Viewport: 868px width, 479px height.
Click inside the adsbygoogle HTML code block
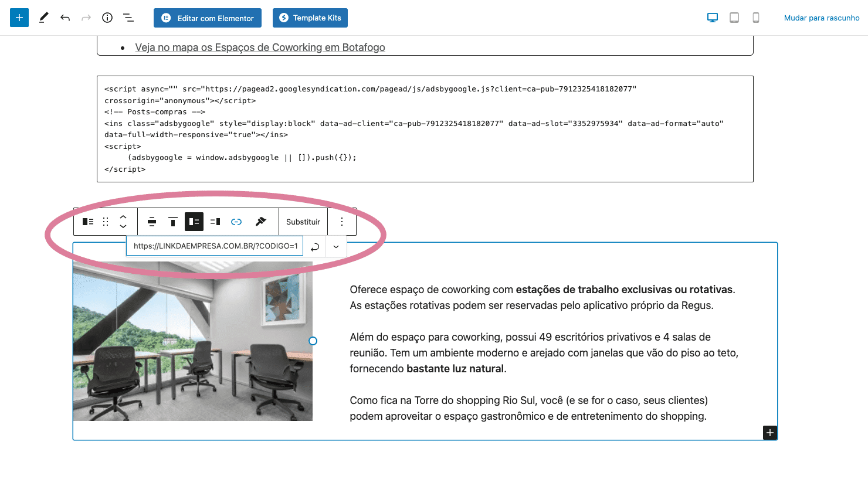coord(425,129)
